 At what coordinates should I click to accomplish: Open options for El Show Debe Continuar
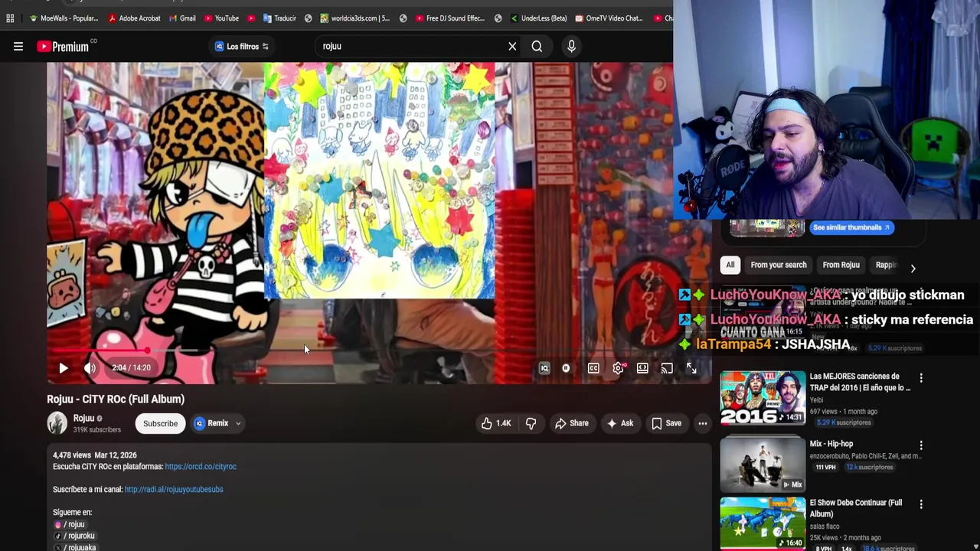pyautogui.click(x=921, y=504)
